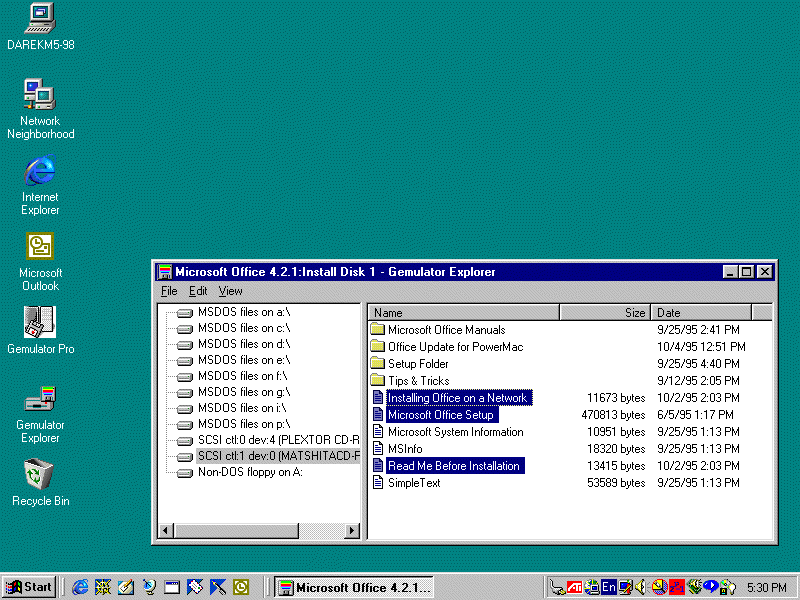800x600 pixels.
Task: Open the Start menu
Action: [x=29, y=587]
